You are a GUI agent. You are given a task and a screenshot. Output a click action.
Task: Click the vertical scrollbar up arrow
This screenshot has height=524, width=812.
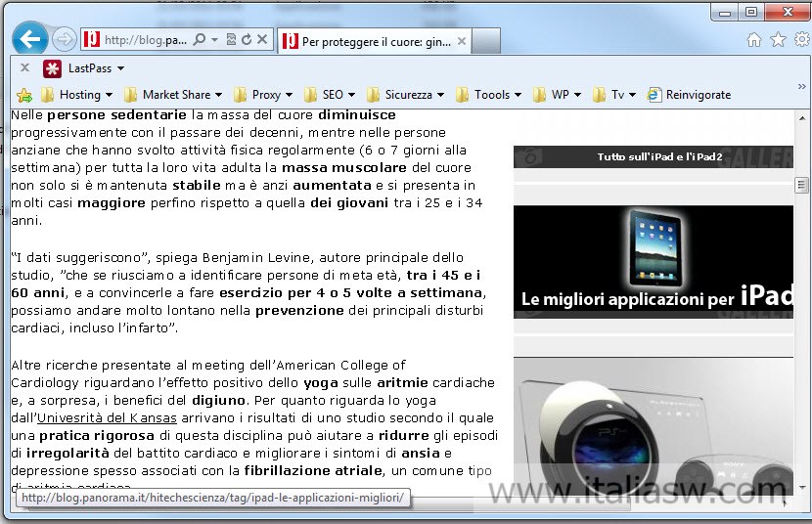[802, 118]
